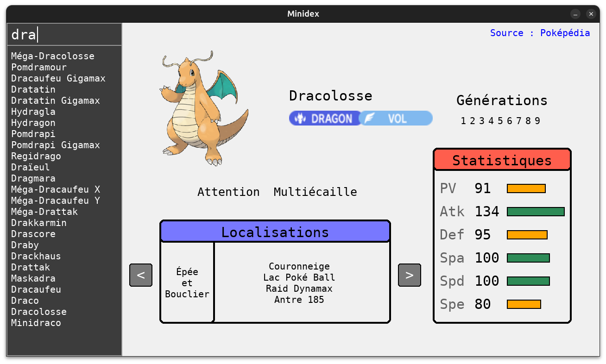Click the DRAGON type badge
Viewport: 606px width, 364px height.
pos(325,118)
